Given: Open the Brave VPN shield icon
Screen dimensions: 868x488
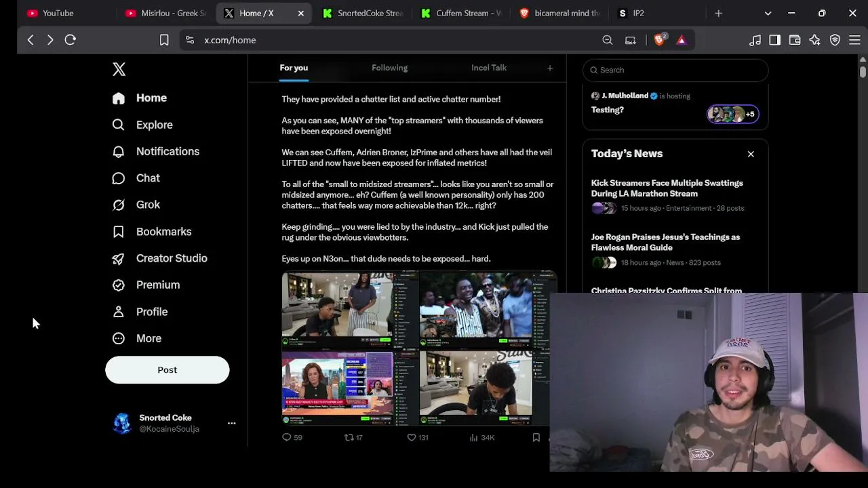Looking at the screenshot, I should tap(835, 40).
